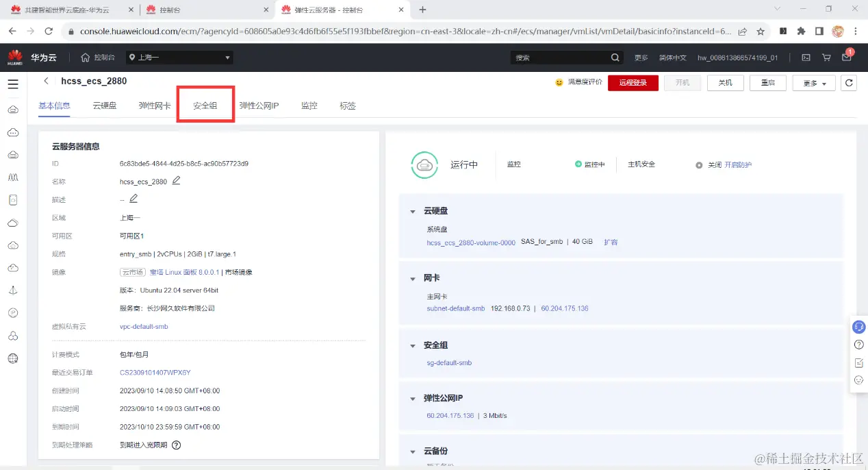Open order CS2309101407WPX6Y link
Screen dimensions: 868x470
pyautogui.click(x=155, y=373)
